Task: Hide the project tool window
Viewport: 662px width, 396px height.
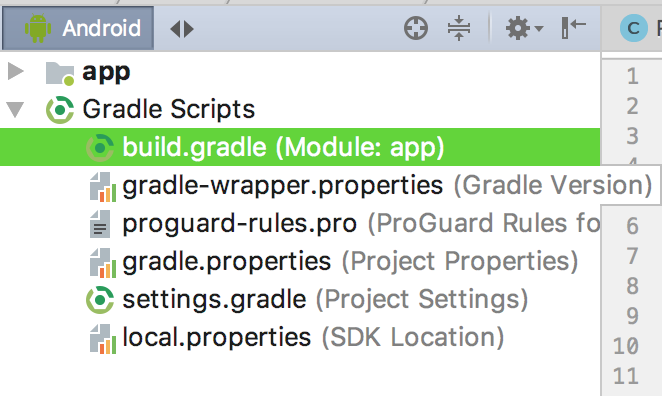Action: pos(574,28)
